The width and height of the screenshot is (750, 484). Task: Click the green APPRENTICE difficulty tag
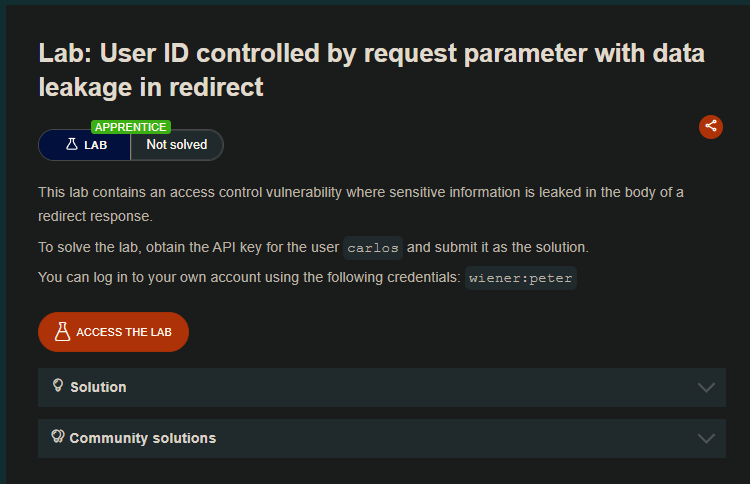point(131,127)
